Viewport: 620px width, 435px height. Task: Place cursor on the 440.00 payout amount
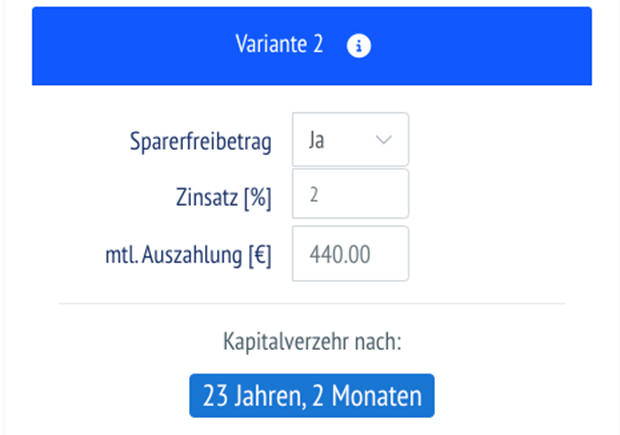[340, 255]
